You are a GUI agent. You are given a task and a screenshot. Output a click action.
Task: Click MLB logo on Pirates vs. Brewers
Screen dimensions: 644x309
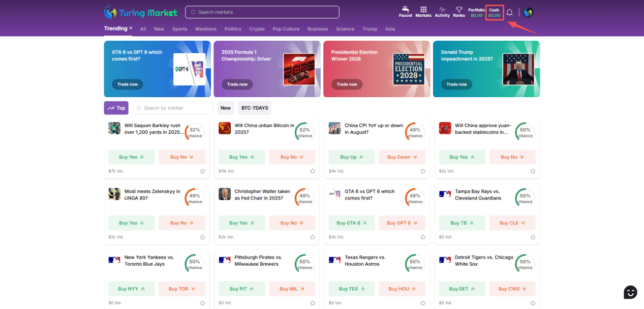point(225,260)
